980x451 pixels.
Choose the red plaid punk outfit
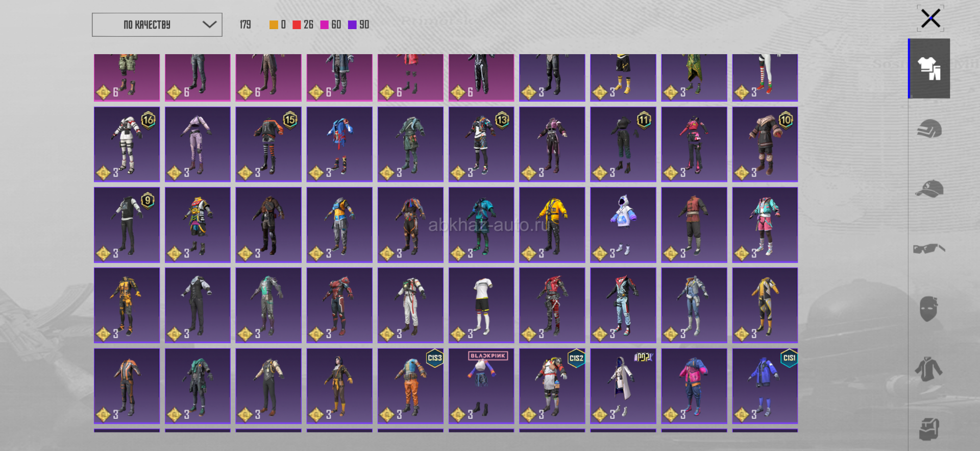tap(552, 305)
